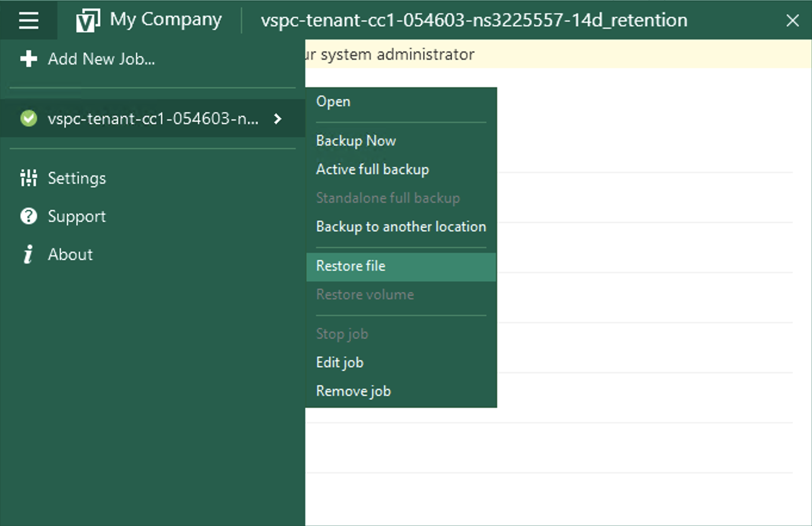Click the plus icon beside Add New Job
This screenshot has height=526, width=812.
[28, 58]
